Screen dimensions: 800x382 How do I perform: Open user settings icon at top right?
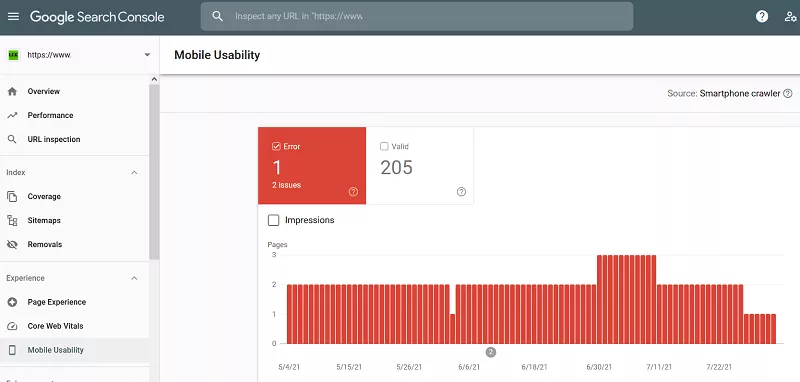[790, 16]
